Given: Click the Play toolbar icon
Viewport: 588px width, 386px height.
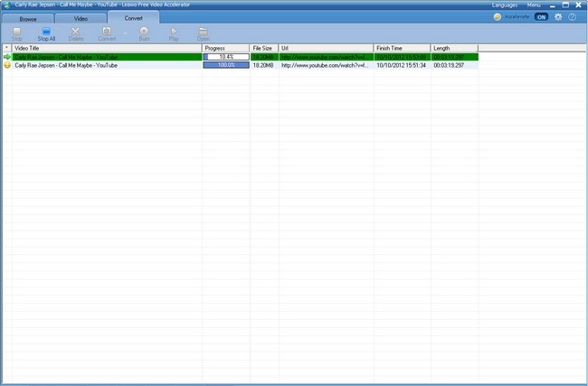Looking at the screenshot, I should point(174,31).
